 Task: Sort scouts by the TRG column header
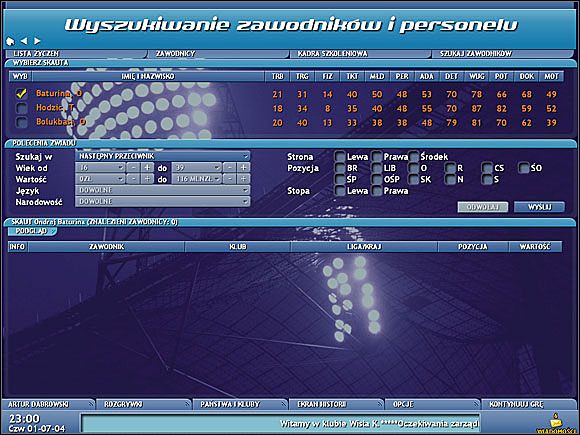pyautogui.click(x=302, y=76)
